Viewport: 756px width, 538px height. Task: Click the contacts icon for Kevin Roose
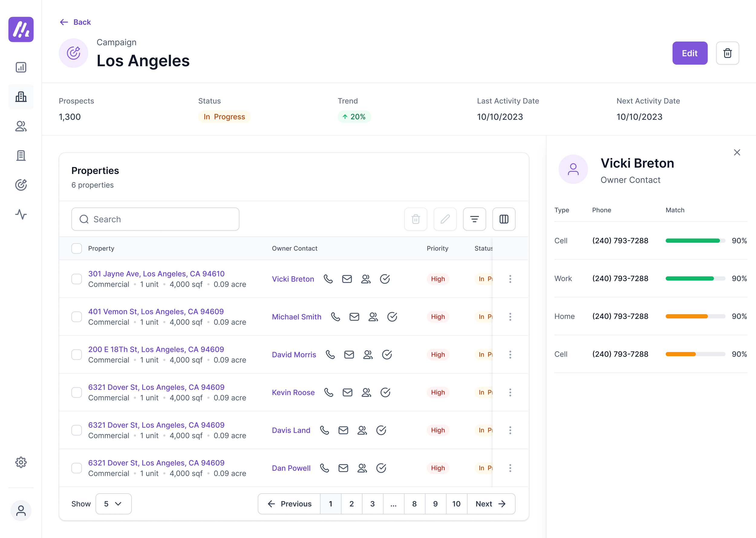[366, 392]
